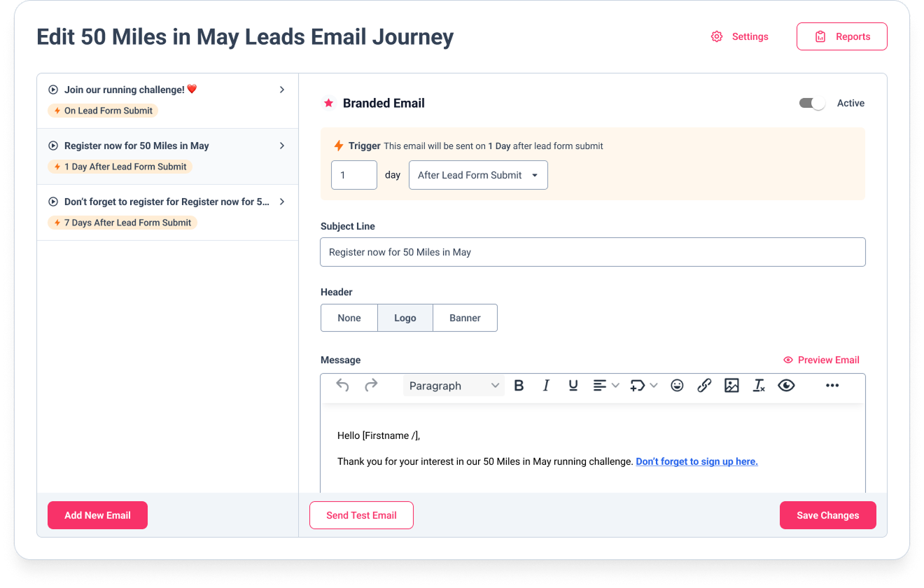Click the red star beside Branded Email
The width and height of the screenshot is (924, 588).
coord(328,104)
